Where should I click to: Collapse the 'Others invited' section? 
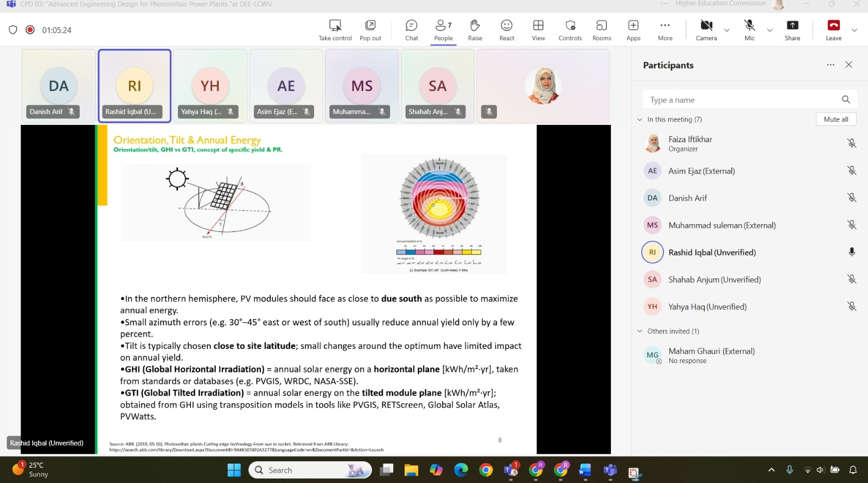[x=640, y=331]
